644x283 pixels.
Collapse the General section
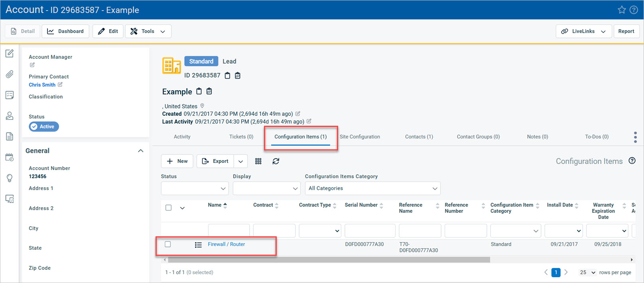[x=140, y=151]
